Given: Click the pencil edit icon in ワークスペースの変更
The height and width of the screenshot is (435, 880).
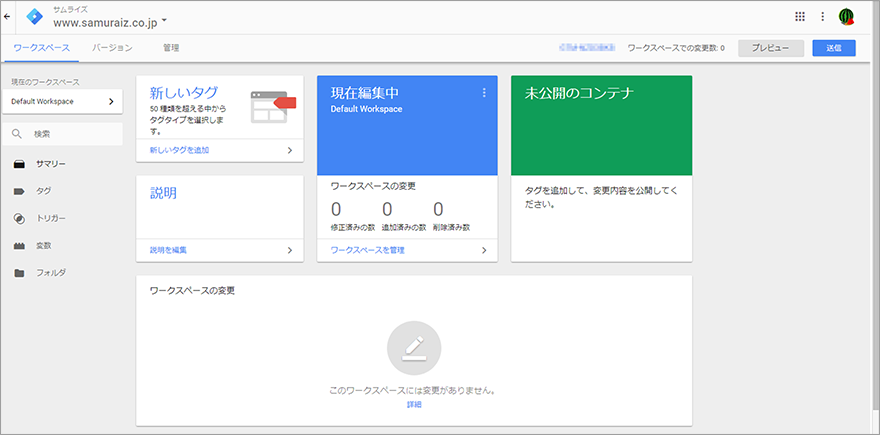Looking at the screenshot, I should pyautogui.click(x=414, y=348).
